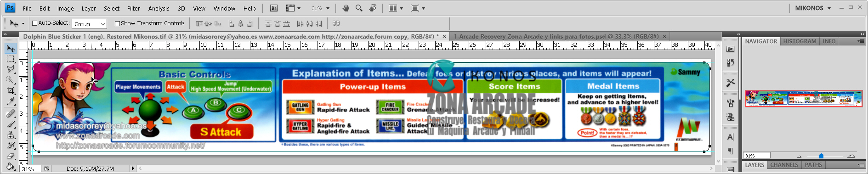The height and width of the screenshot is (174, 868).
Task: Select the Healing Brush tool
Action: (x=11, y=113)
